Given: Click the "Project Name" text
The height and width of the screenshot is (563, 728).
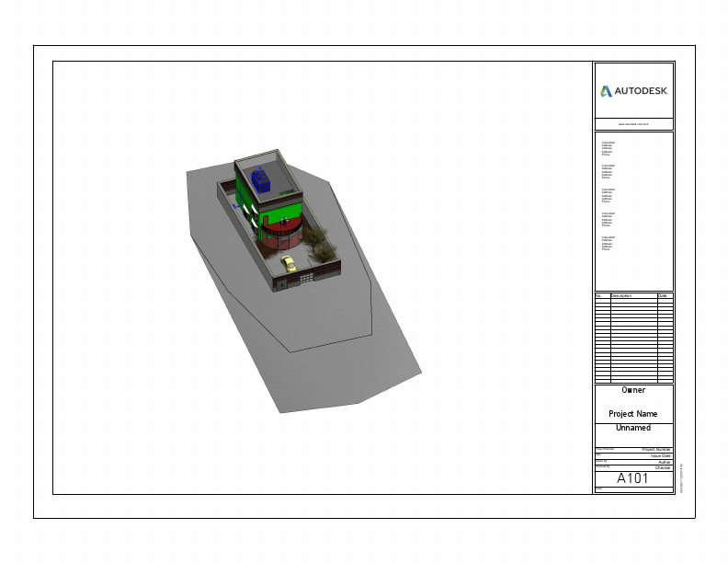Looking at the screenshot, I should coord(632,413).
